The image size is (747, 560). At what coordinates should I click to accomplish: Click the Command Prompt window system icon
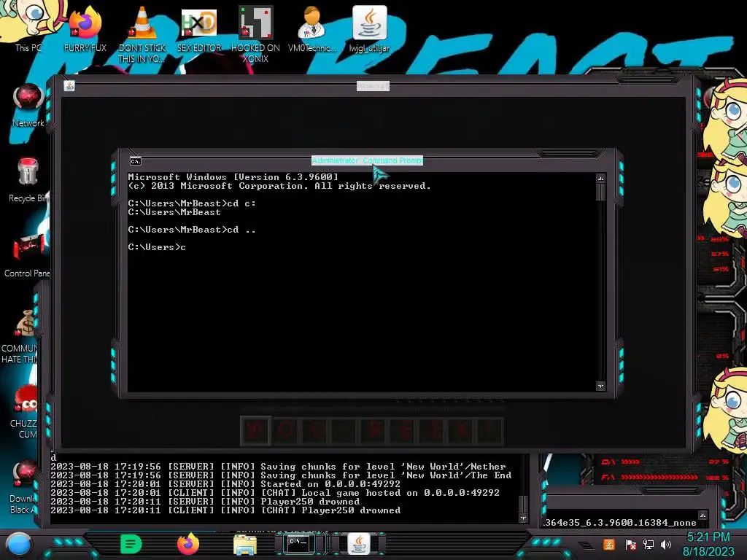[136, 161]
